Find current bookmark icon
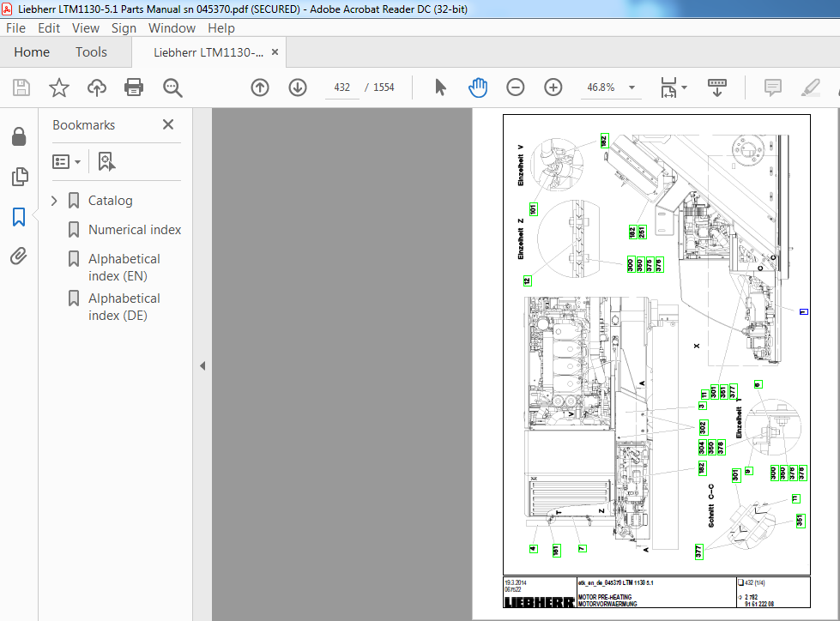 (x=106, y=161)
